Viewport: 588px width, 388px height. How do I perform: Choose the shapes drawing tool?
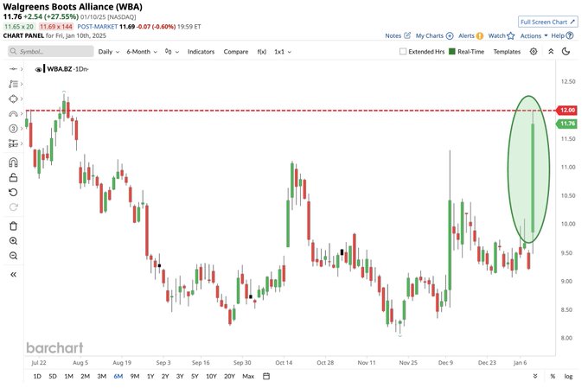tap(13, 99)
